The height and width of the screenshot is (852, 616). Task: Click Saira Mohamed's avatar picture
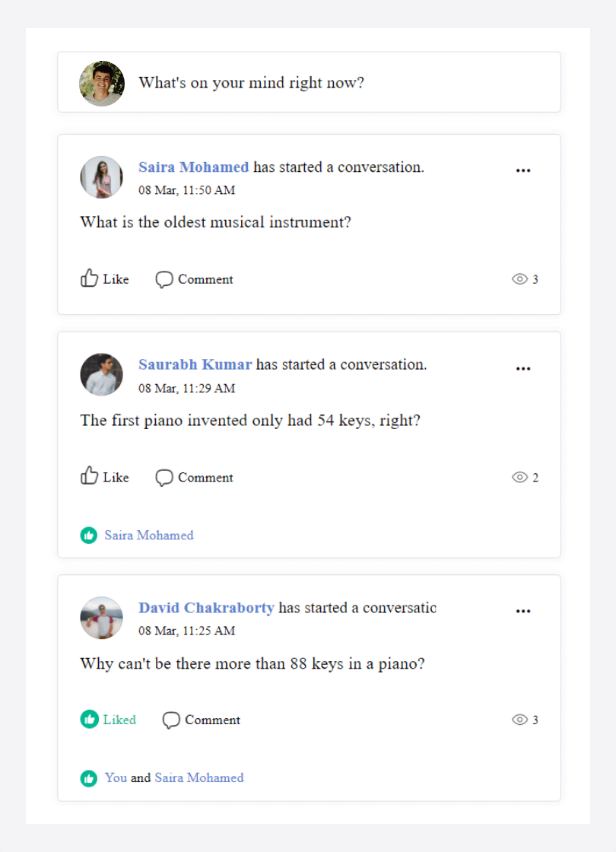[x=102, y=177]
